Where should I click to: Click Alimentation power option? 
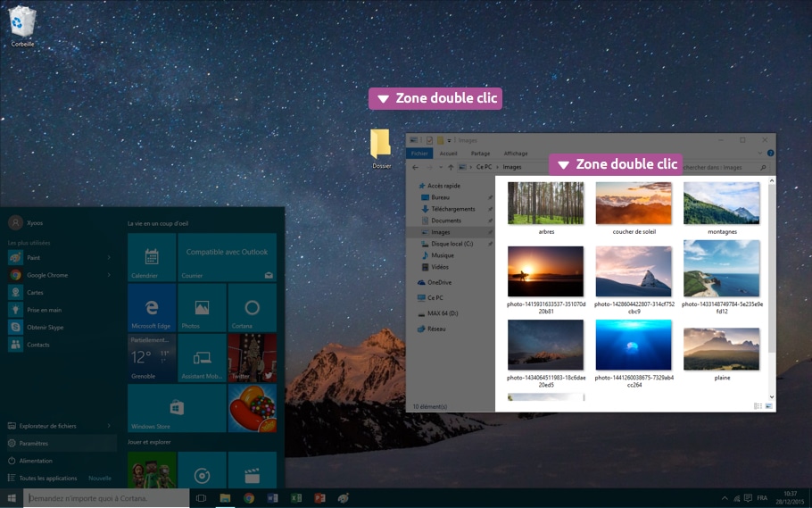[x=36, y=461]
